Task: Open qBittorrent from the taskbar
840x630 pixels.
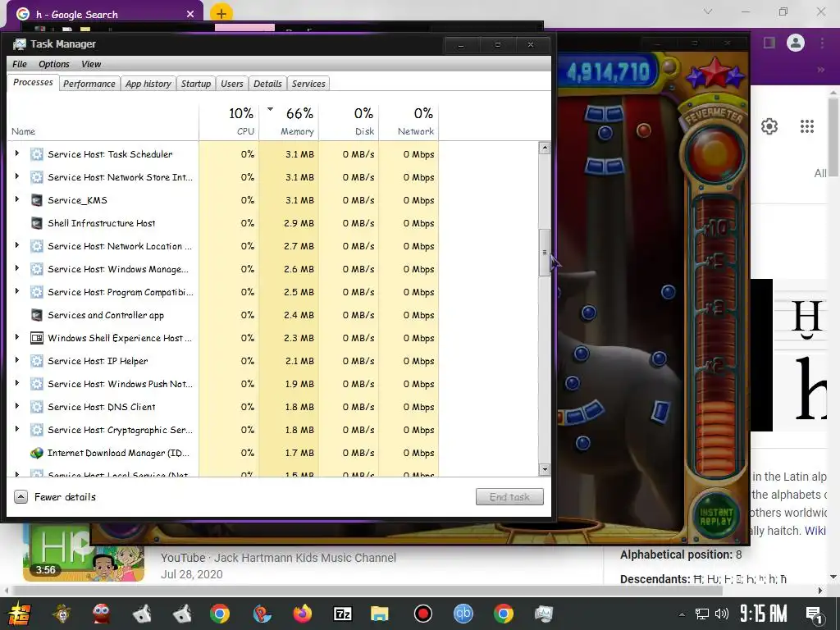Action: click(x=463, y=614)
